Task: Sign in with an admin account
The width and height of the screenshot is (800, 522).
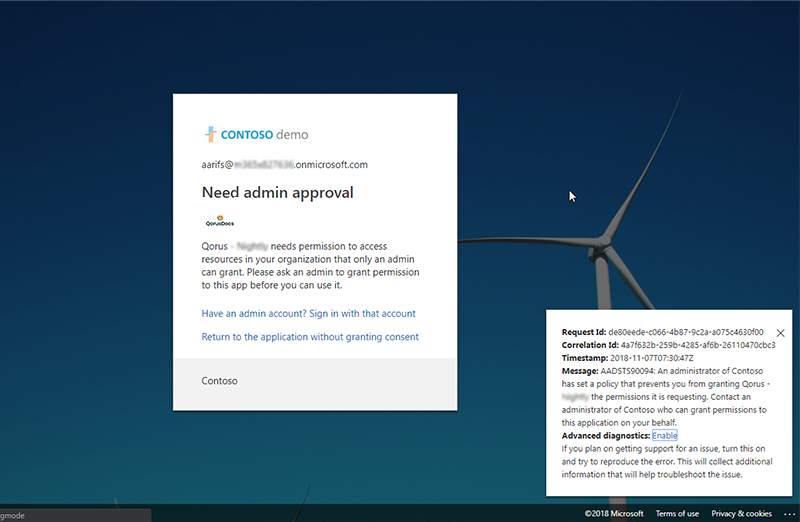Action: point(308,313)
